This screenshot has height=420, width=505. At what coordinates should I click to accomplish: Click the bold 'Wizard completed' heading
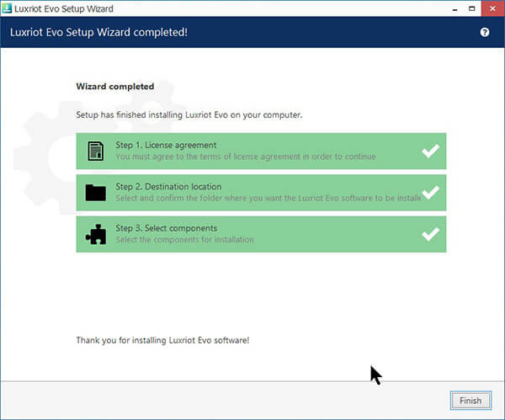[x=115, y=86]
